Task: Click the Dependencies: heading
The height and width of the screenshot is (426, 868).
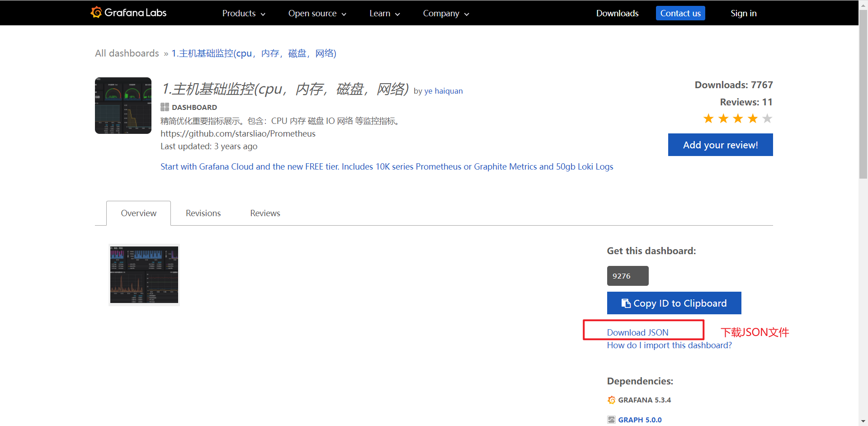Action: [x=640, y=381]
